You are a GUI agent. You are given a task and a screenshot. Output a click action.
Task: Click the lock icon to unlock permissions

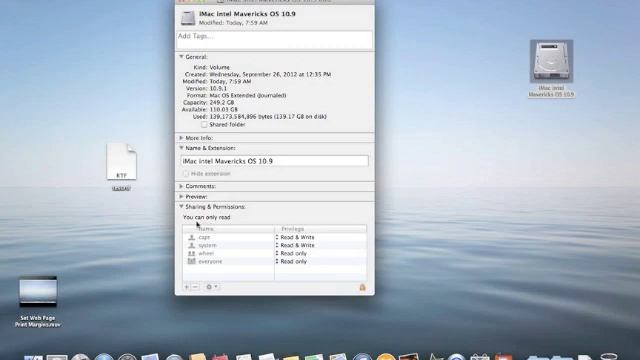click(362, 287)
